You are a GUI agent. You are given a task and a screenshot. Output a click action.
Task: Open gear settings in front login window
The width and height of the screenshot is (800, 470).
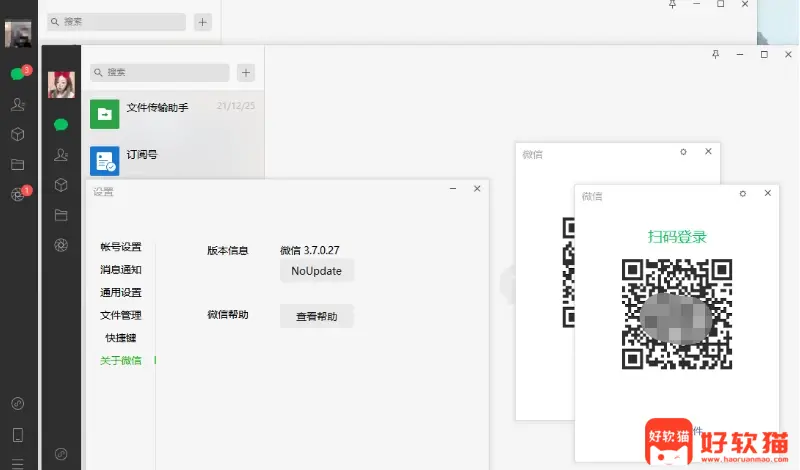pyautogui.click(x=743, y=193)
